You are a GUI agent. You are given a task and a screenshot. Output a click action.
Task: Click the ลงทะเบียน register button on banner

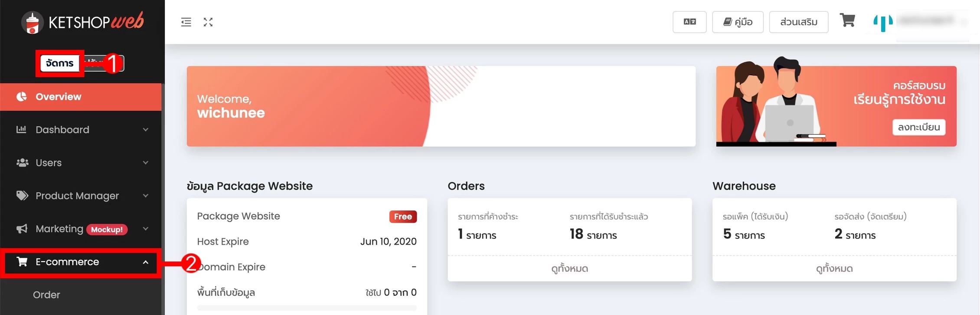pyautogui.click(x=919, y=127)
